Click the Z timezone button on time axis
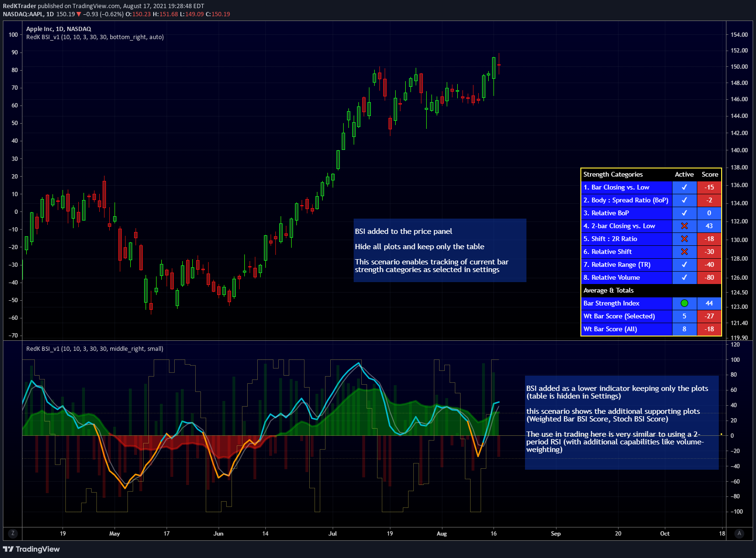This screenshot has height=558, width=756. point(13,534)
